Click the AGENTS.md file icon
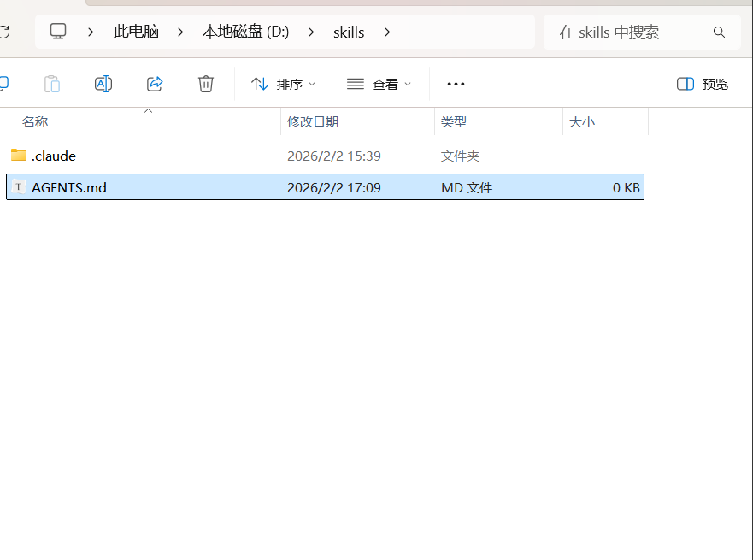 (18, 187)
